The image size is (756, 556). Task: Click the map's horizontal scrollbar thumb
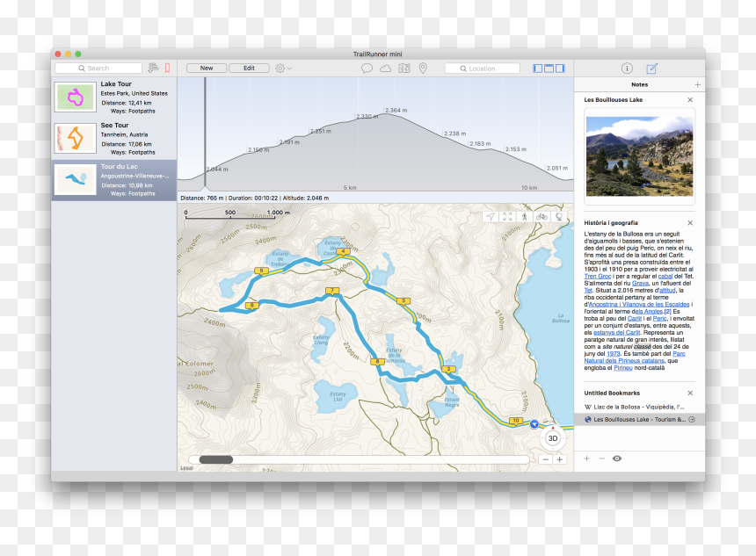pyautogui.click(x=216, y=459)
